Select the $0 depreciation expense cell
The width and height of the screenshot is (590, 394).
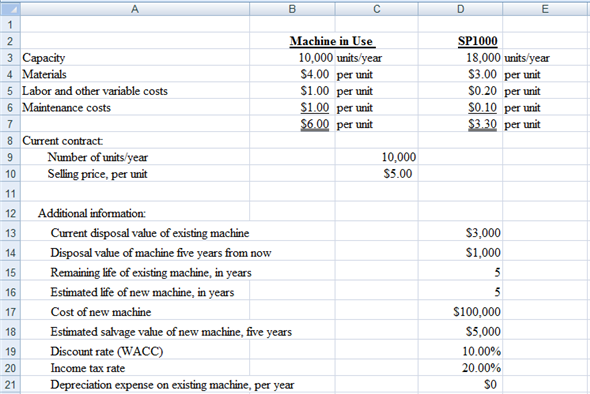pos(491,385)
